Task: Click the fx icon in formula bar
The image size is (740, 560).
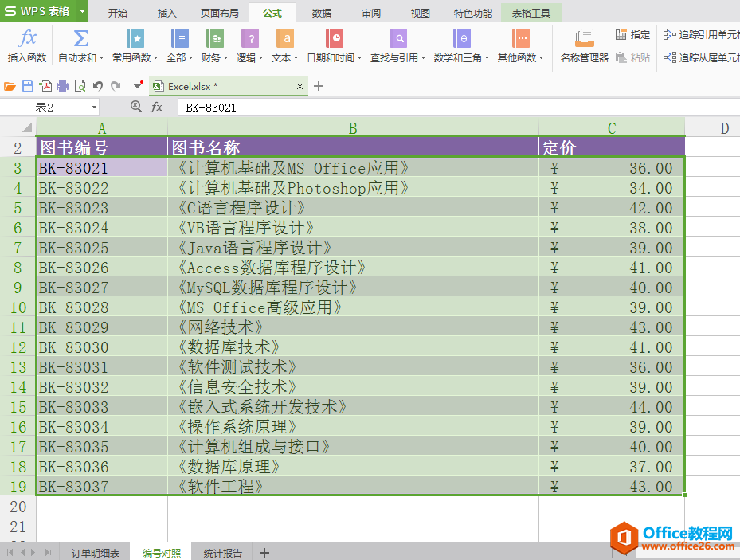Action: point(156,107)
